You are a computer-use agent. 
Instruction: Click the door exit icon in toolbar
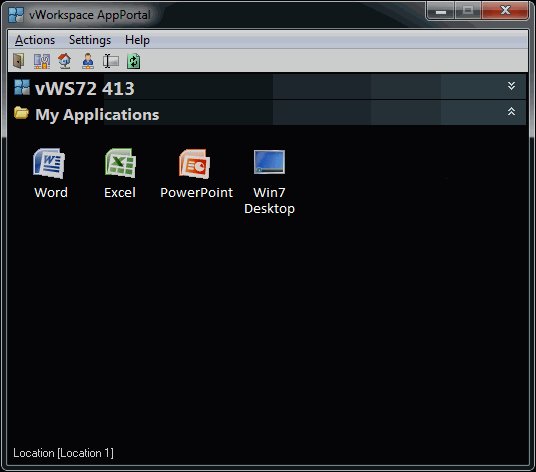point(18,61)
